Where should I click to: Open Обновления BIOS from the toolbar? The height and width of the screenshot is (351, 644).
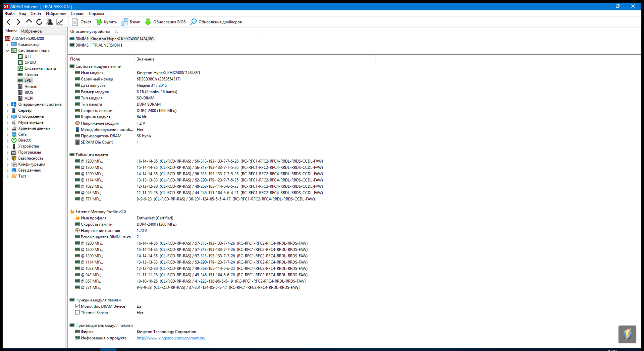click(x=165, y=22)
